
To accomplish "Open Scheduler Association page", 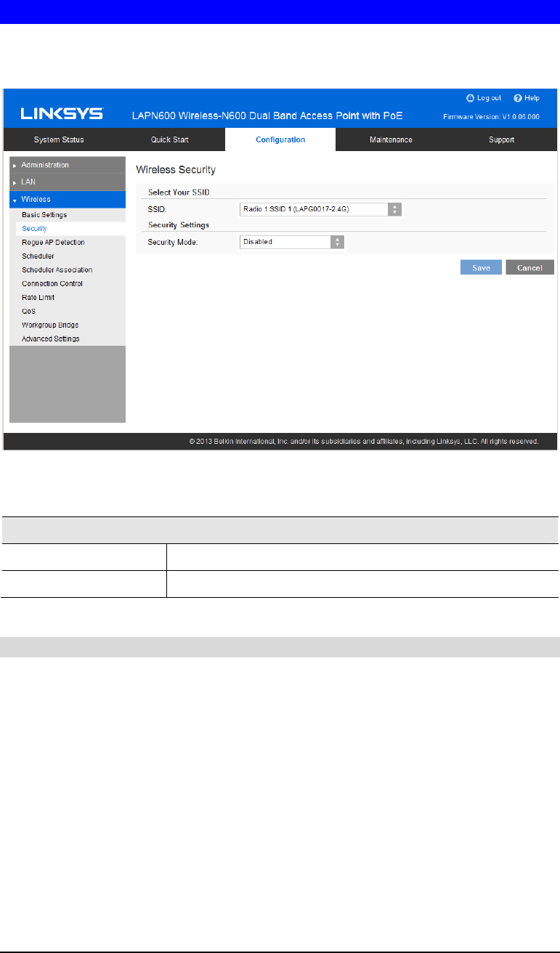I will click(x=57, y=270).
